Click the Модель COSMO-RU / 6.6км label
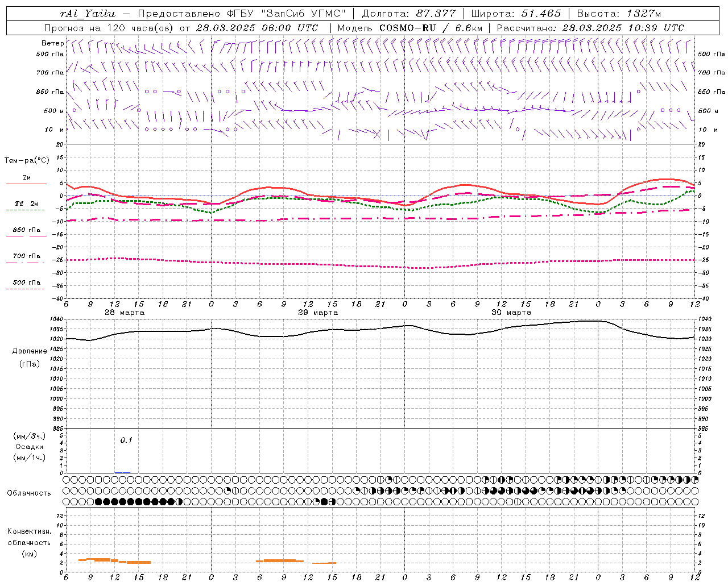728x582 pixels. tap(410, 28)
